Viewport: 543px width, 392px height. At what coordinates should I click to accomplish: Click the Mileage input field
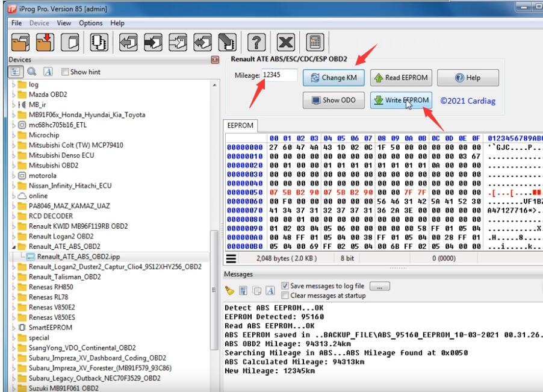[279, 75]
